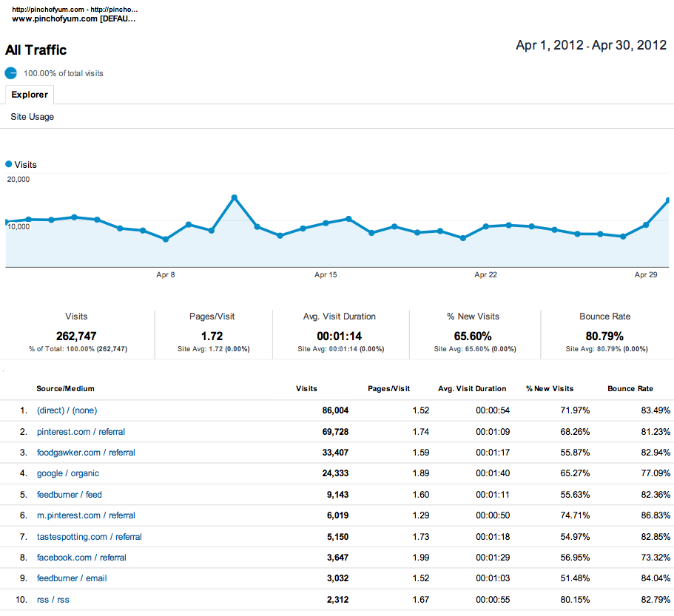Sort by Avg. Visit Duration column
Screen dimensions: 674x616
(x=472, y=388)
